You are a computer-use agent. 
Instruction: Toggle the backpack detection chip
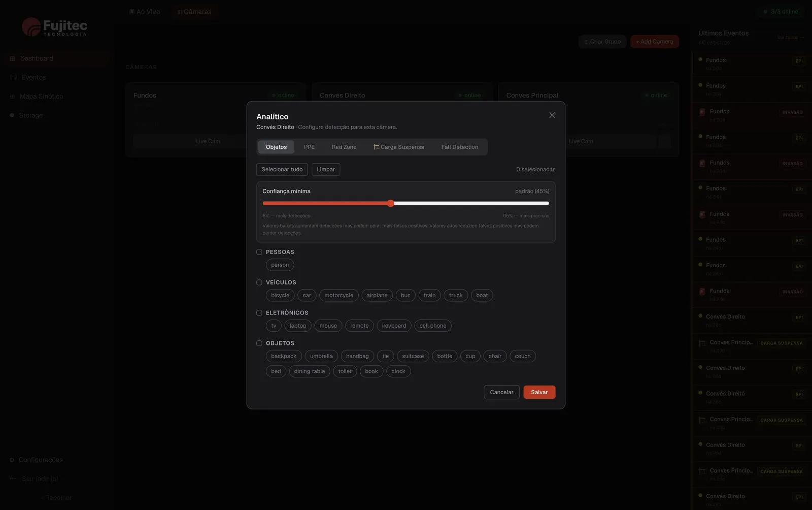click(284, 356)
